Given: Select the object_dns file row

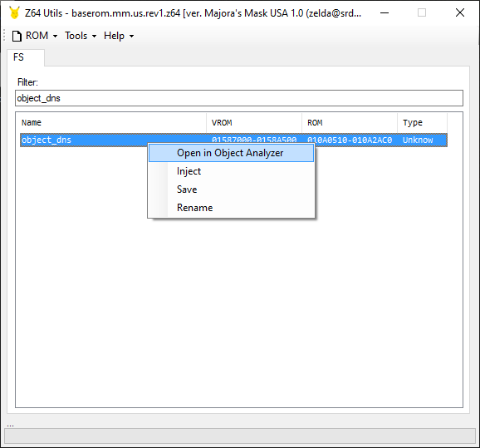Looking at the screenshot, I should tap(233, 140).
